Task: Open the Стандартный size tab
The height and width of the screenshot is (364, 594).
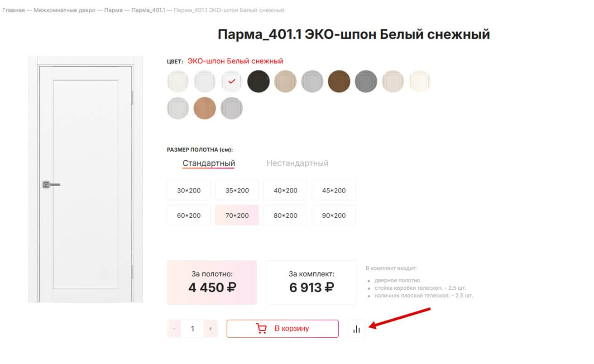Action: pyautogui.click(x=209, y=163)
